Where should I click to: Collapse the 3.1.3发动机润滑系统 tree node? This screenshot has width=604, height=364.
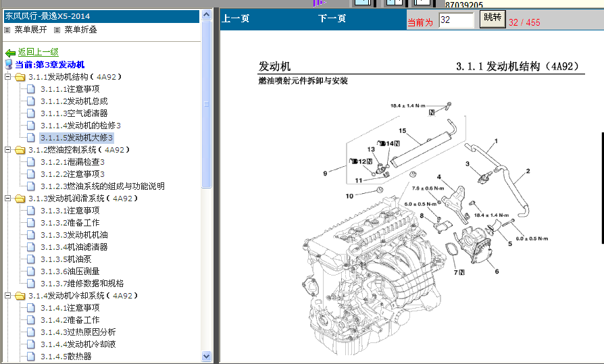[7, 198]
